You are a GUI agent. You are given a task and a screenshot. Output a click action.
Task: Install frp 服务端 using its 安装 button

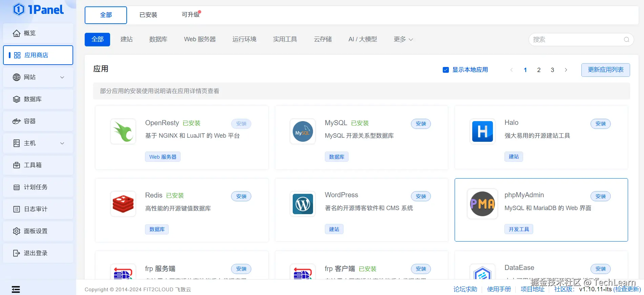pyautogui.click(x=241, y=269)
